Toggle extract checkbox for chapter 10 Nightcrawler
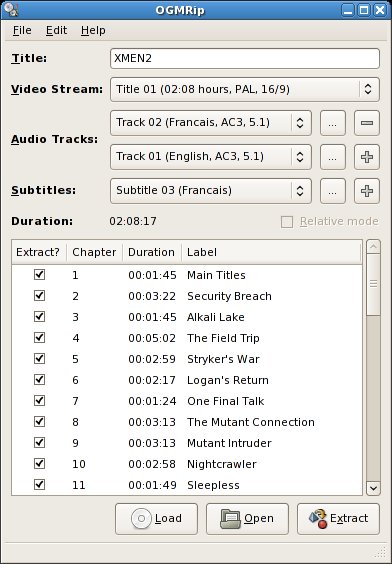392x564 pixels. 39,464
